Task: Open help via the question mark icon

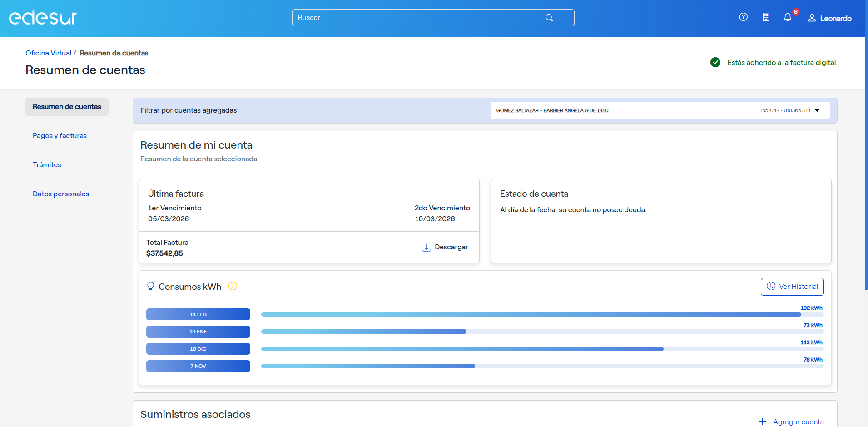Action: pyautogui.click(x=744, y=17)
